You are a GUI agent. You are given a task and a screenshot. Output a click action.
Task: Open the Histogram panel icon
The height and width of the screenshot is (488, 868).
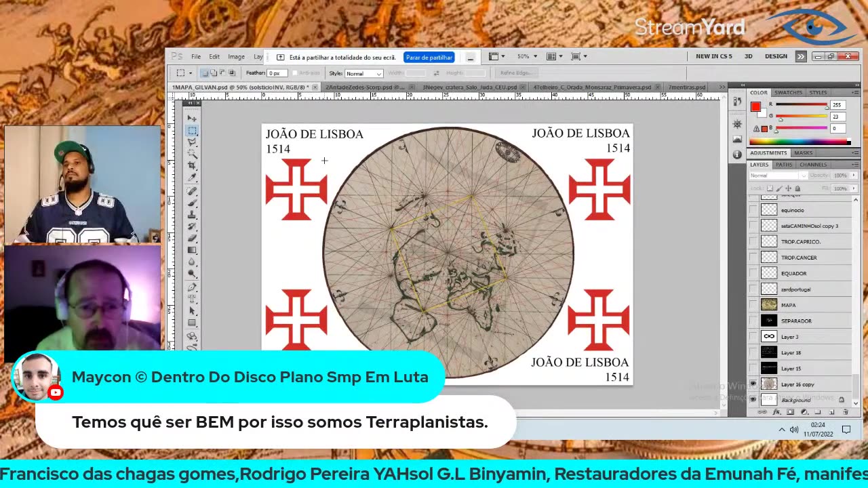coord(737,139)
